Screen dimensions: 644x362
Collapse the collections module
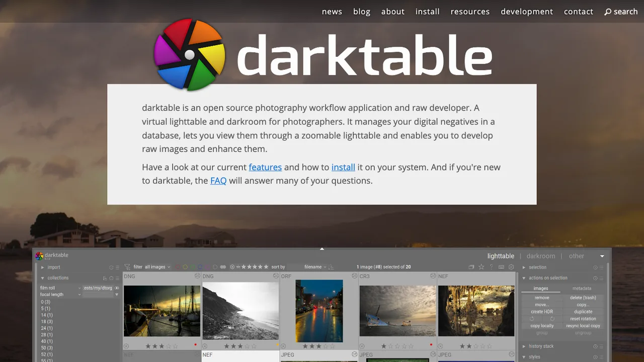[43, 278]
